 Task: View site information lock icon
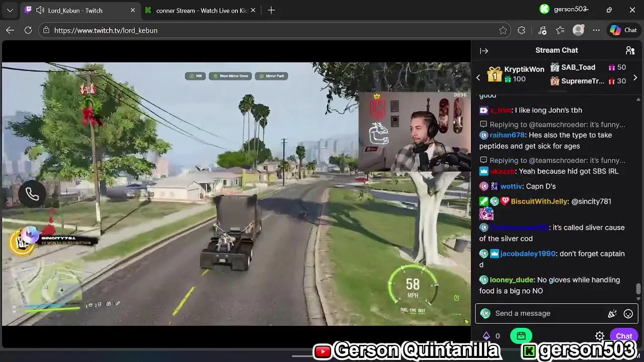46,30
